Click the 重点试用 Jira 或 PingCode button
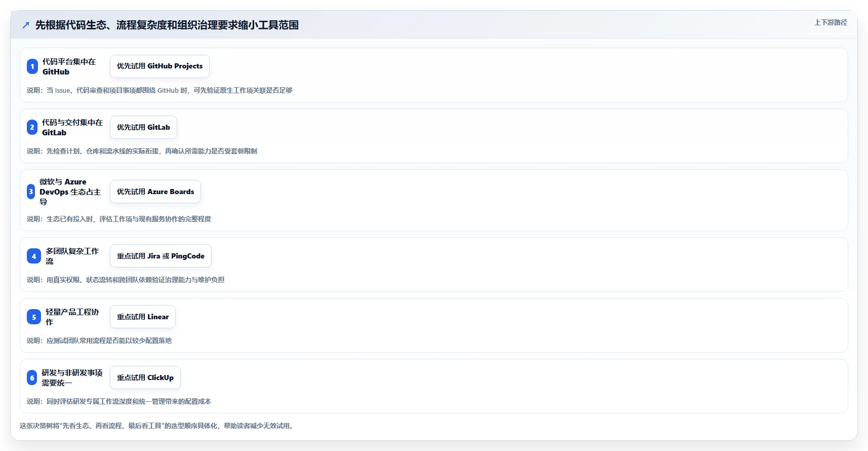This screenshot has width=868, height=451. point(161,256)
